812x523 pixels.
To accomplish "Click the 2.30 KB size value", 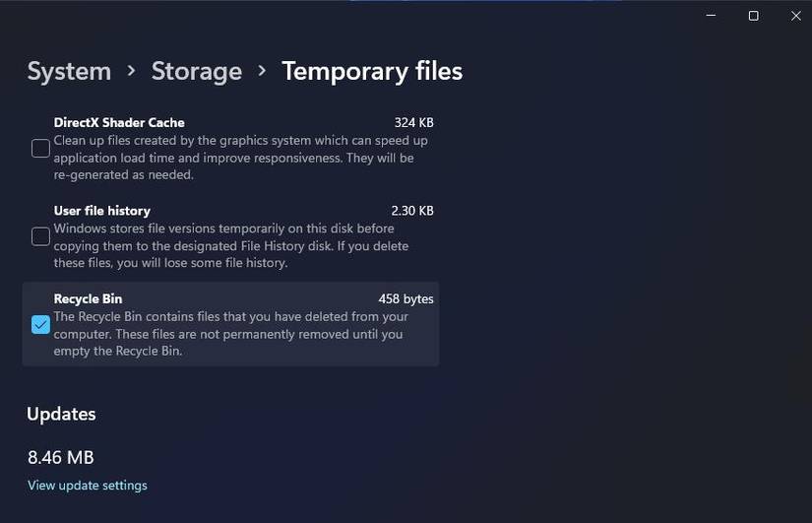I will click(x=411, y=211).
